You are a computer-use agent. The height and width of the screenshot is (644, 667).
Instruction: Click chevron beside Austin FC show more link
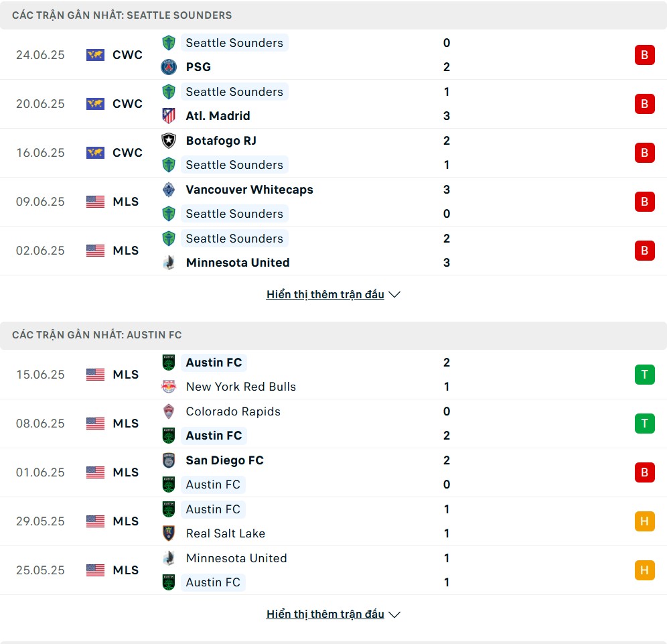(394, 615)
